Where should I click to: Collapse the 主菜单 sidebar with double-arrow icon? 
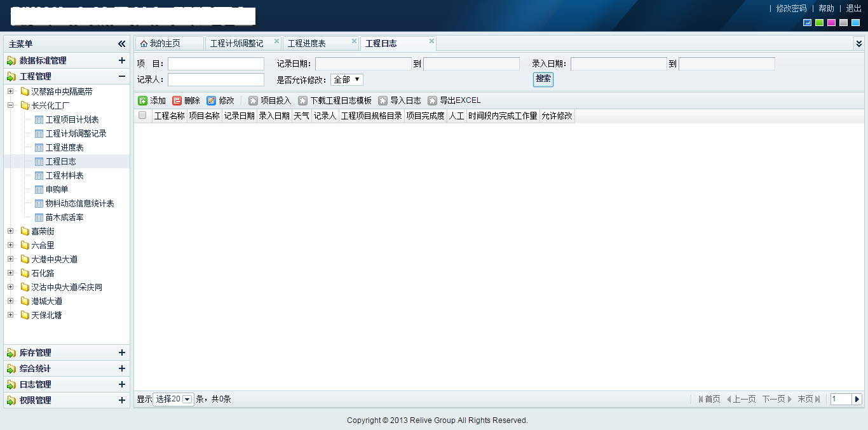pyautogui.click(x=121, y=44)
